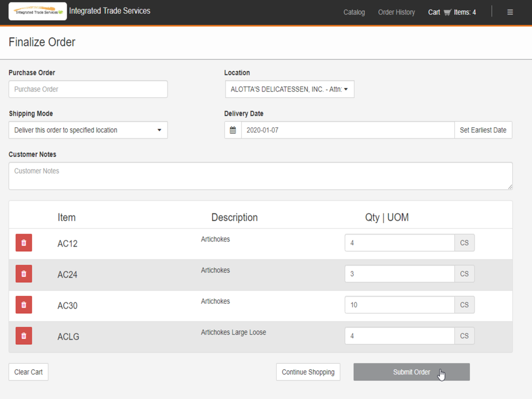The image size is (532, 399).
Task: Click the Description column header
Action: [235, 217]
